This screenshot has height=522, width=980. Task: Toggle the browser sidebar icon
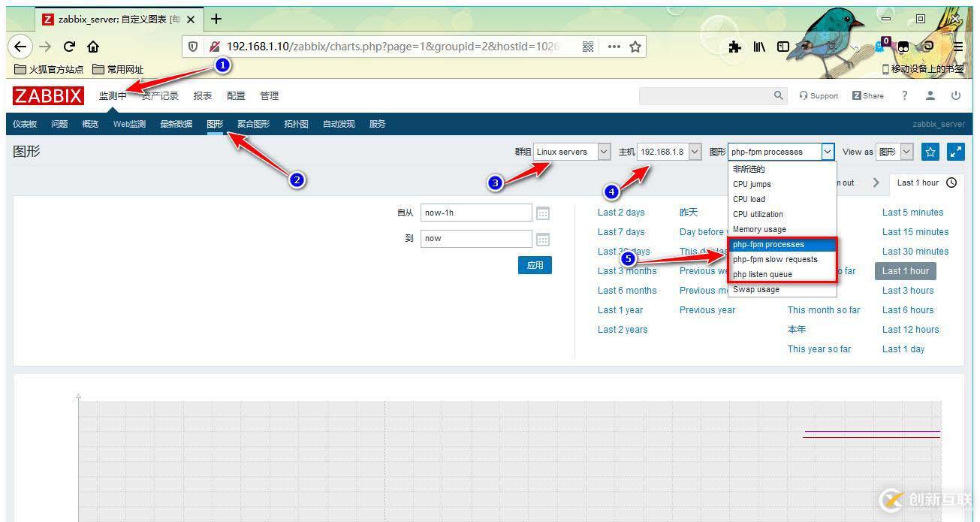click(783, 47)
